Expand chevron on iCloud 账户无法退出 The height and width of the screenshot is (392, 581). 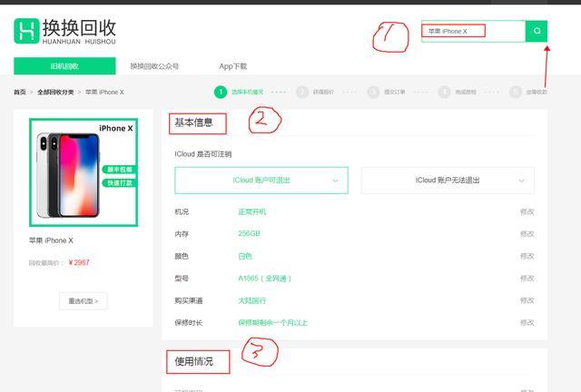point(521,181)
